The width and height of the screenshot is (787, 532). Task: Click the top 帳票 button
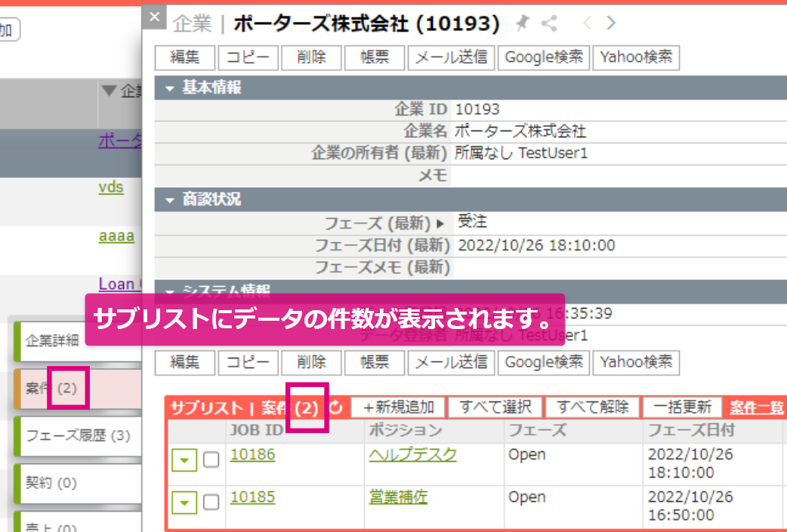pos(375,57)
